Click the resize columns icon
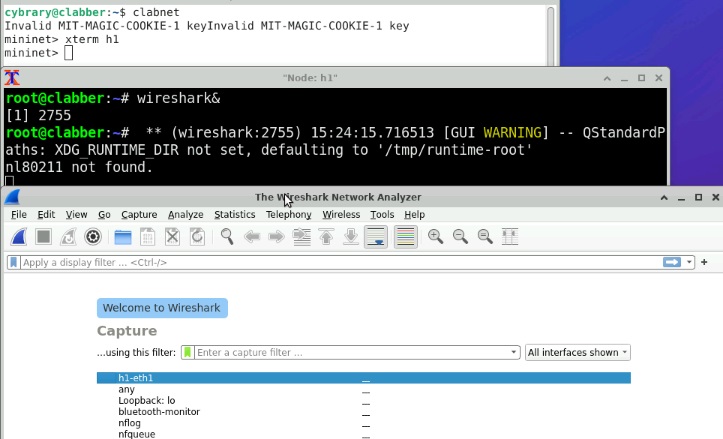The image size is (723, 439). 510,237
